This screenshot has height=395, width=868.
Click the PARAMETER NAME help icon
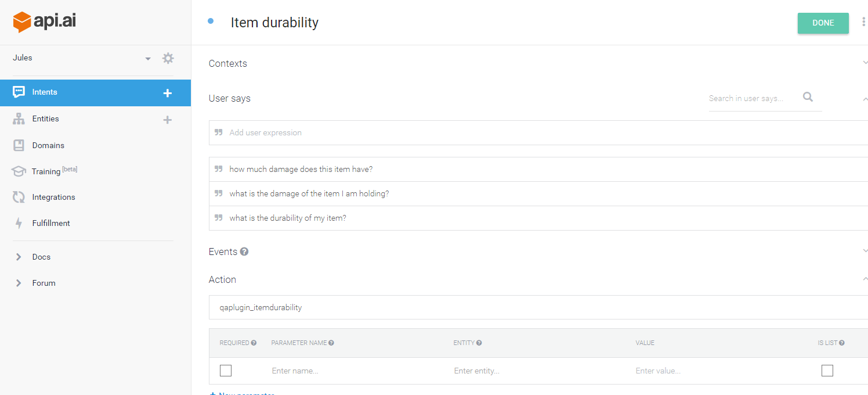tap(331, 343)
